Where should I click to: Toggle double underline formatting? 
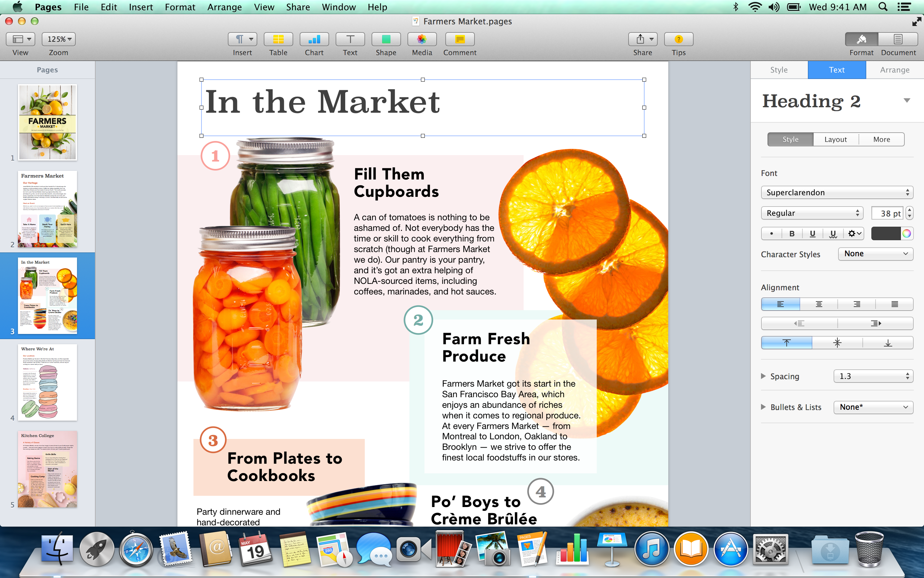833,233
